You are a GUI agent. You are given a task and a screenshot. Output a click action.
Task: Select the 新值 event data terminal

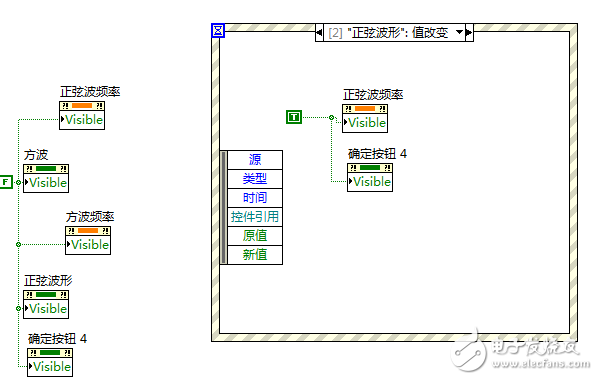coord(255,255)
